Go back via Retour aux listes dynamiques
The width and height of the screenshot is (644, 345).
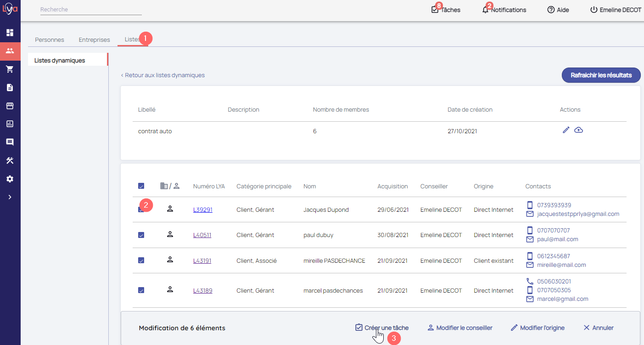point(163,75)
